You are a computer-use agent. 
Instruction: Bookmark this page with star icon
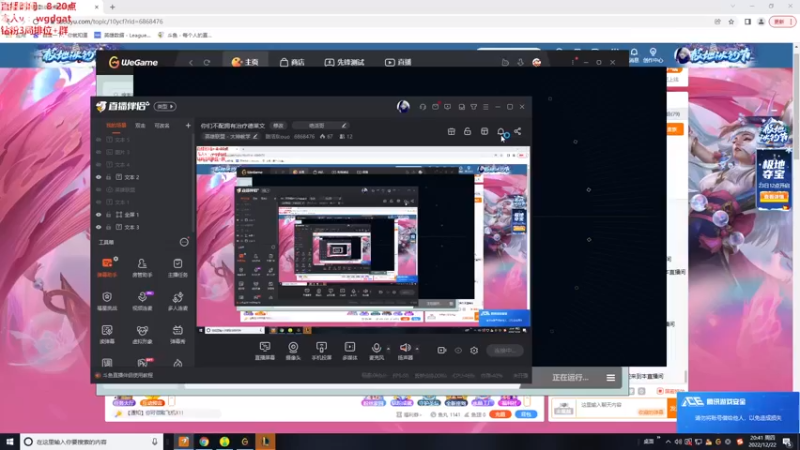point(731,21)
